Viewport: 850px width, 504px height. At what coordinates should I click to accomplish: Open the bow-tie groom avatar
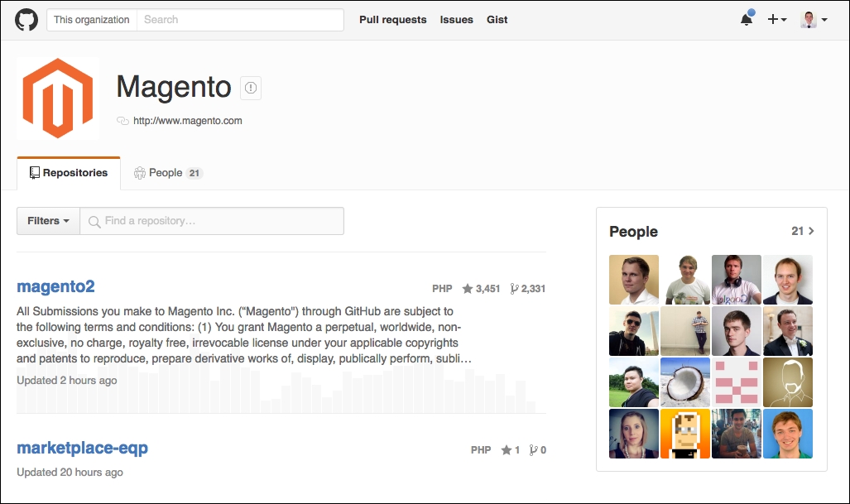pos(788,331)
